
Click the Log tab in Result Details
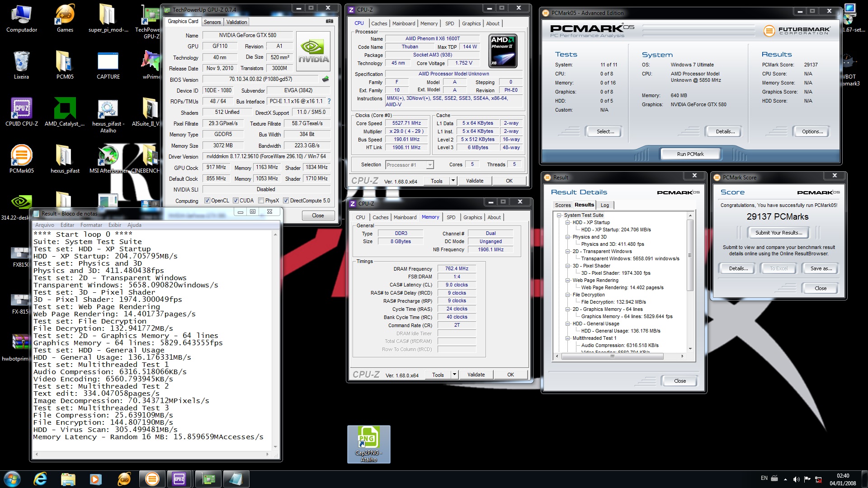click(604, 205)
